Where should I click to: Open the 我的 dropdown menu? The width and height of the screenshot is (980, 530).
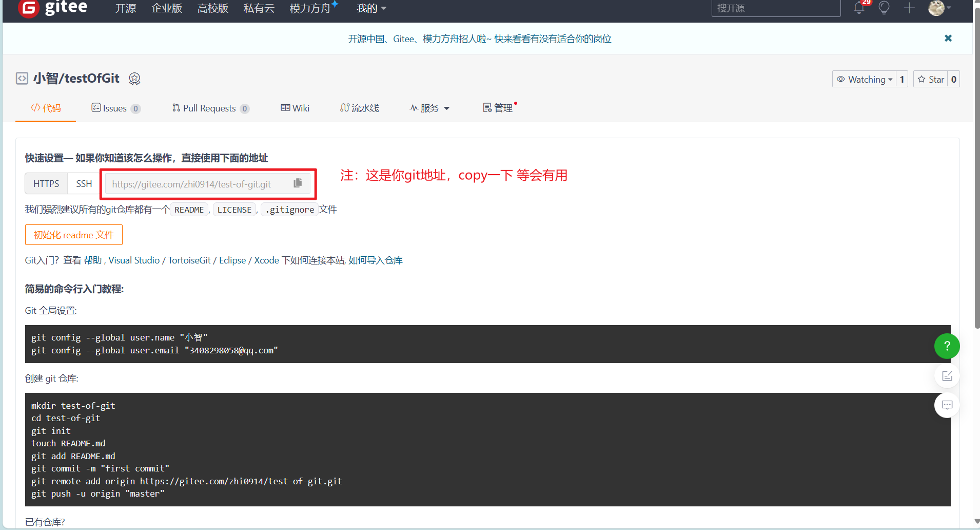pos(371,8)
